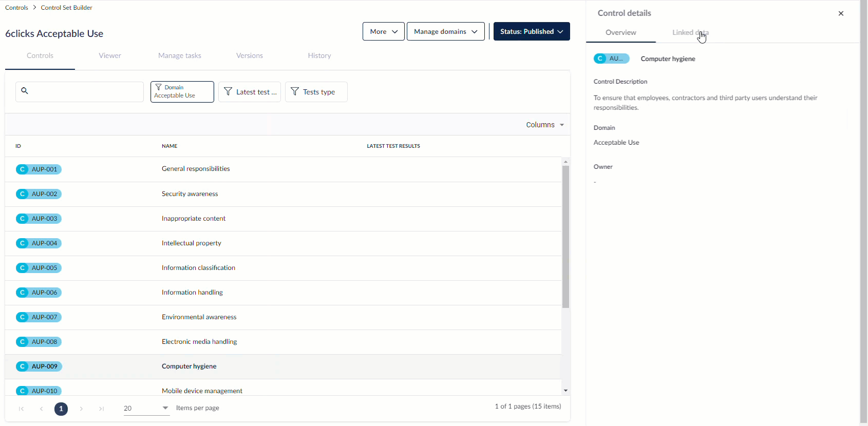Click the next page arrow
This screenshot has width=868, height=426.
click(81, 409)
